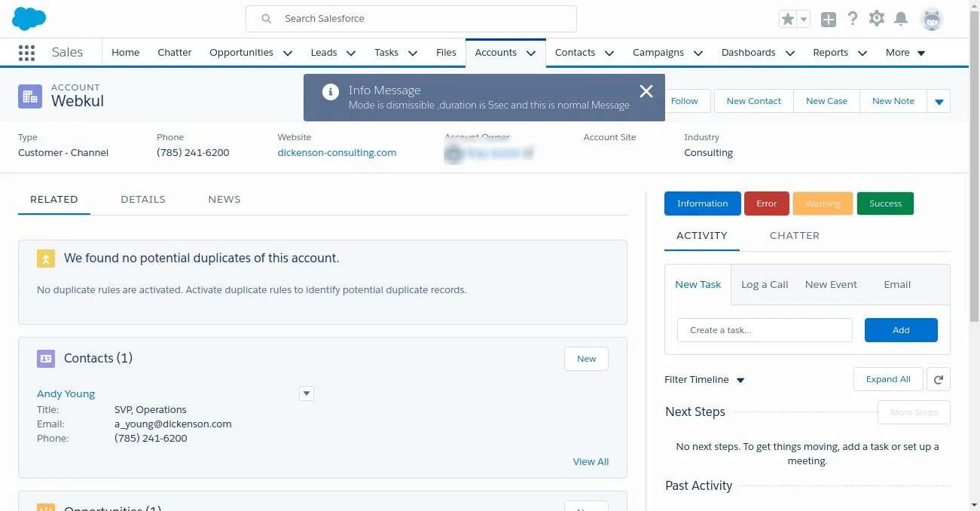This screenshot has height=511, width=980.
Task: Select the Activity panel tab
Action: pos(702,236)
